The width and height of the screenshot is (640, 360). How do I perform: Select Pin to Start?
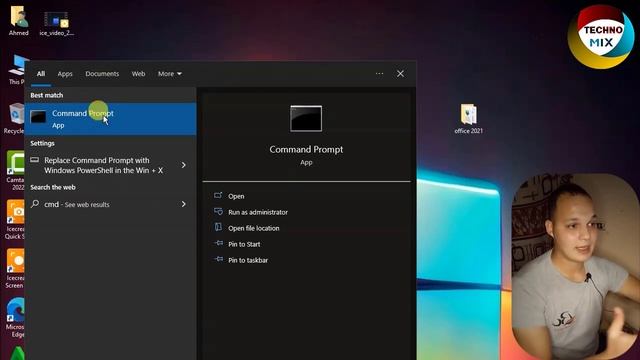(x=244, y=244)
